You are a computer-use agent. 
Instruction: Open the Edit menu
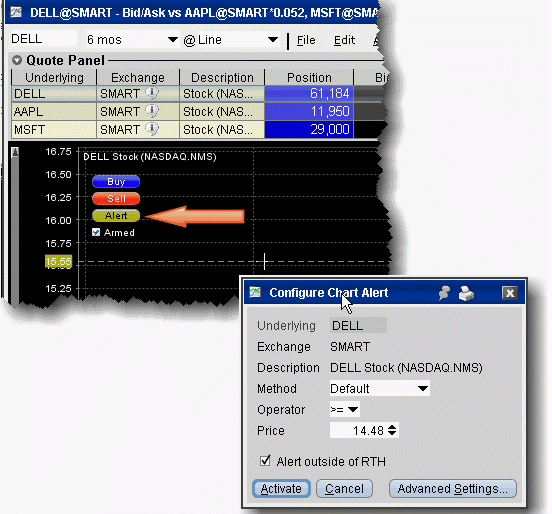click(x=344, y=40)
